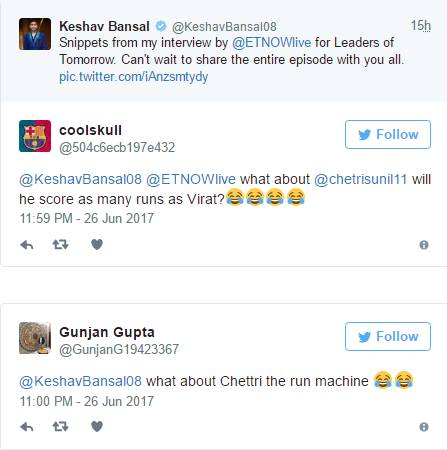Reply to Gunjan Gupta's tweet

coord(27,427)
